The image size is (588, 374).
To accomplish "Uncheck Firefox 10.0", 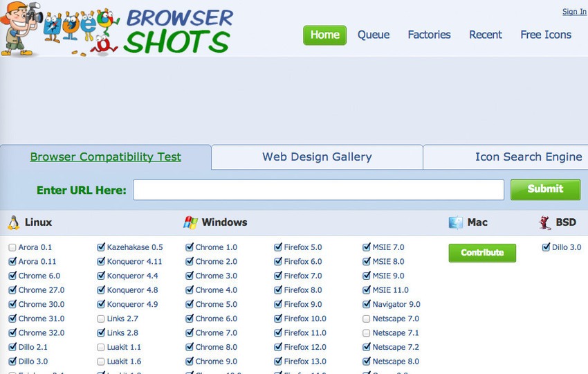I will [x=278, y=319].
